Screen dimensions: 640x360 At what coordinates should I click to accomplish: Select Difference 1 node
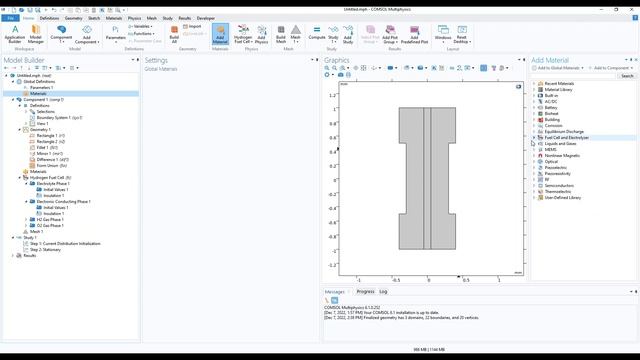52,160
